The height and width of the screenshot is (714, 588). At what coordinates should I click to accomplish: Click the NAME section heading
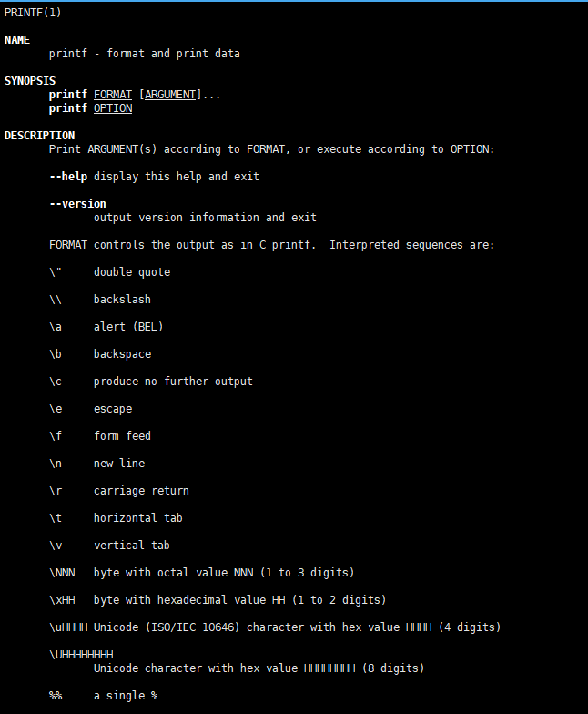pyautogui.click(x=17, y=40)
